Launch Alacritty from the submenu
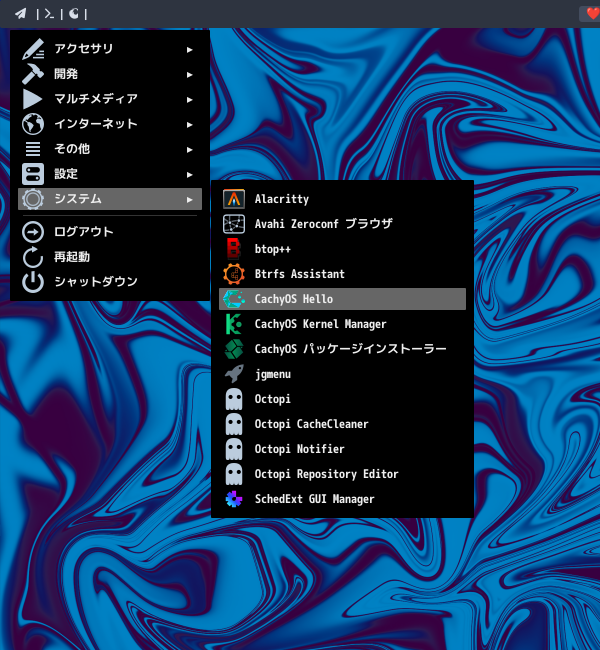This screenshot has height=650, width=600. pyautogui.click(x=342, y=199)
